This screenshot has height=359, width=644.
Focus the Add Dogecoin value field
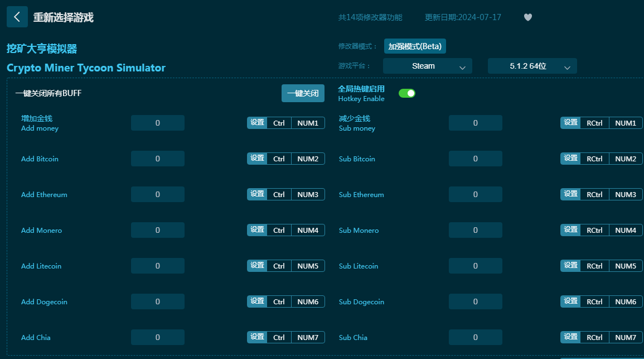click(x=158, y=302)
